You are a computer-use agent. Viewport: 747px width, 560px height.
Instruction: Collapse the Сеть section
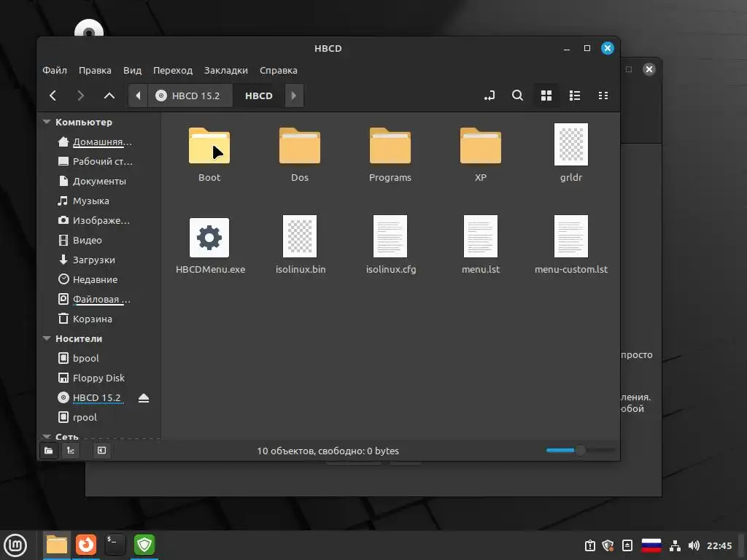(47, 436)
